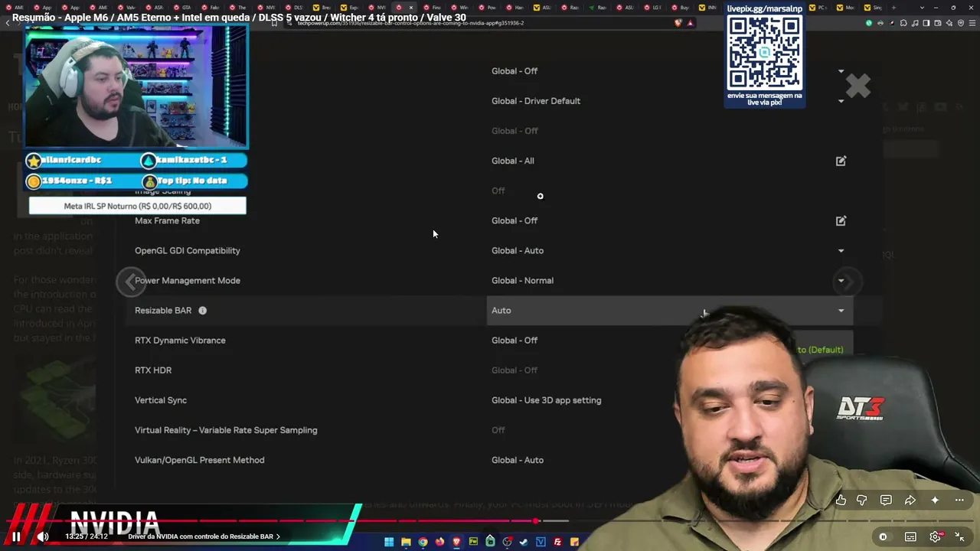The image size is (980, 551).
Task: Click the 13:25 / 24:12 time display
Action: tap(87, 536)
